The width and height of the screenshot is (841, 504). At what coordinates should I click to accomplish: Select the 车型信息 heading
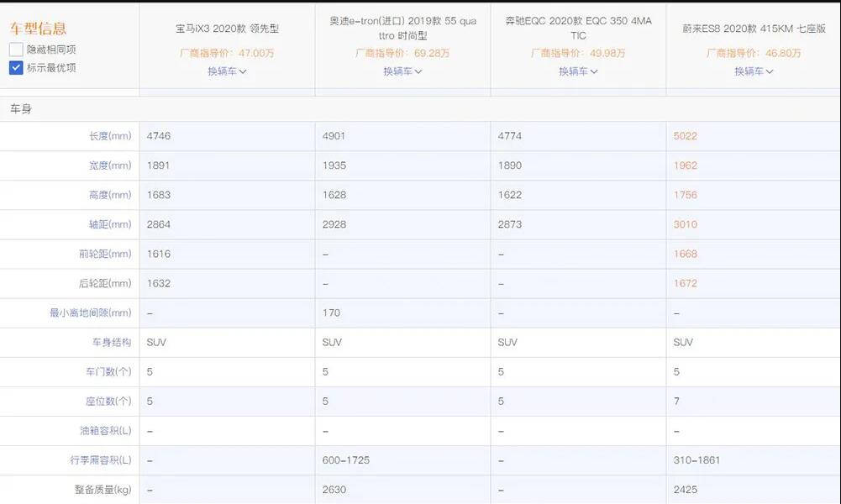38,29
